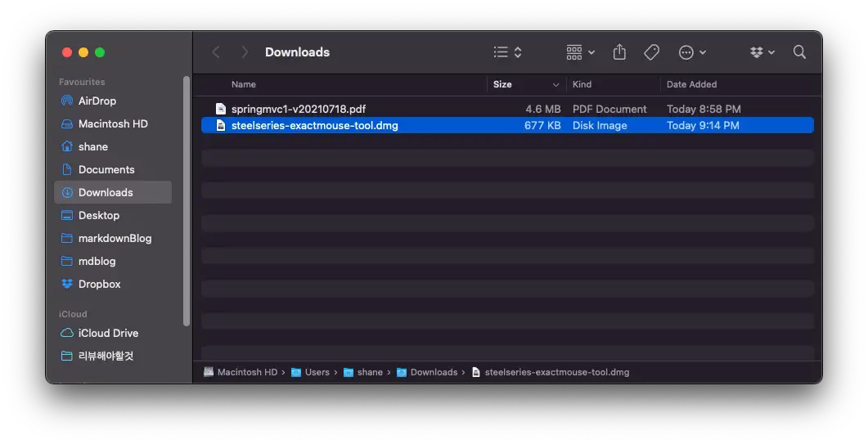Click the Disk Image kind text
The image size is (868, 444).
tap(600, 125)
